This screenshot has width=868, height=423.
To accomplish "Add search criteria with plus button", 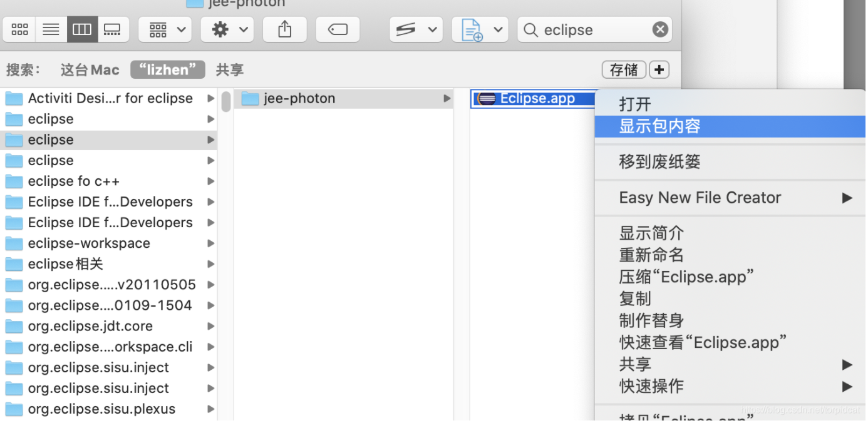I will tap(659, 69).
